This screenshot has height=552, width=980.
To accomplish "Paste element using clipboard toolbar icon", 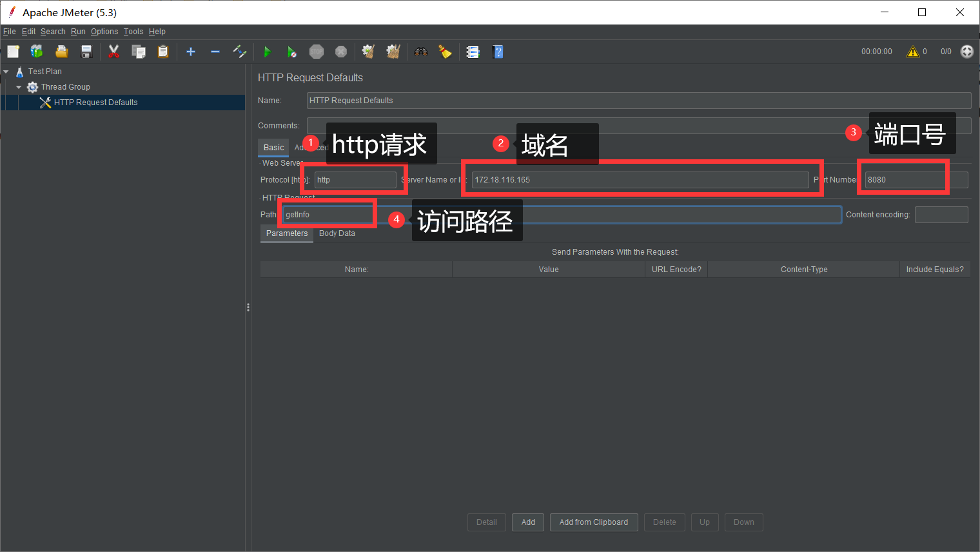I will [x=163, y=52].
